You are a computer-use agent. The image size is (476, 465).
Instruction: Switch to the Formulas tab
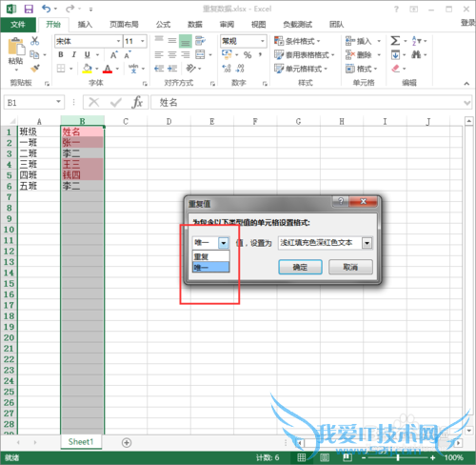click(x=163, y=25)
